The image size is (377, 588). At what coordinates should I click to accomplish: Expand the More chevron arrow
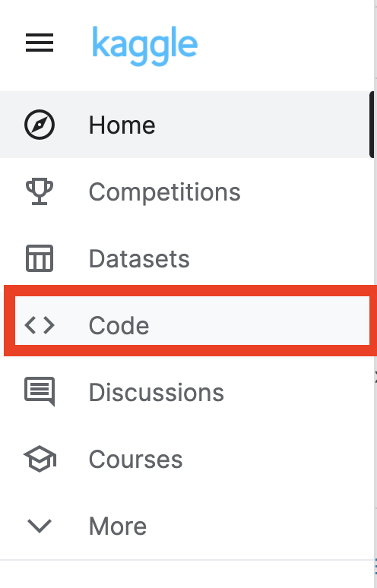40,526
